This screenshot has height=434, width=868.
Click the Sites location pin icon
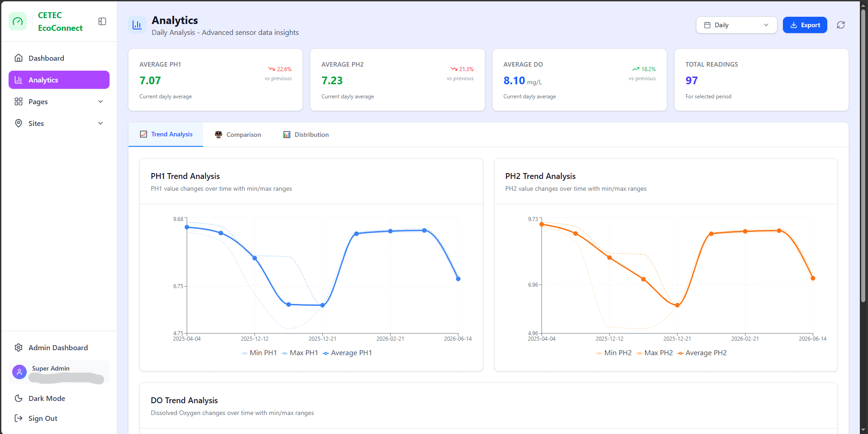19,123
